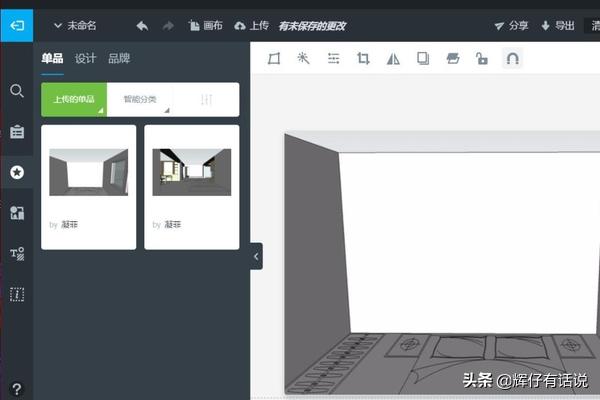Viewport: 600px width, 400px height.
Task: Open the 未命名 file name dropdown
Action: click(x=75, y=25)
